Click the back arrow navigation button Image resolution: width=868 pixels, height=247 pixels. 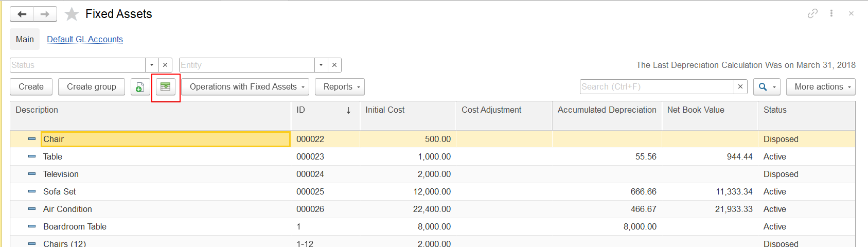click(22, 14)
